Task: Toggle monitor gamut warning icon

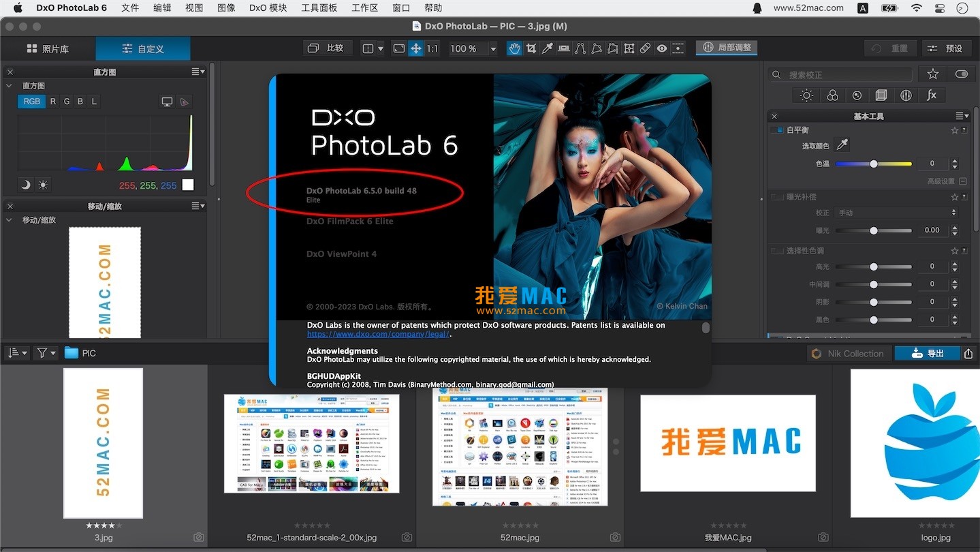Action: click(167, 102)
